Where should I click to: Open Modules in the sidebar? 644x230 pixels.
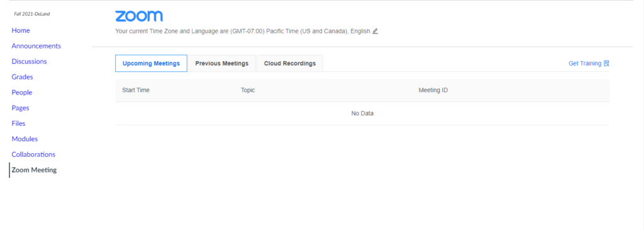click(25, 139)
